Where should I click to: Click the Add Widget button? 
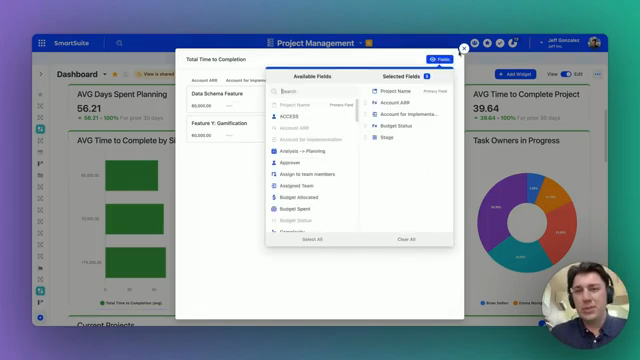pyautogui.click(x=516, y=74)
